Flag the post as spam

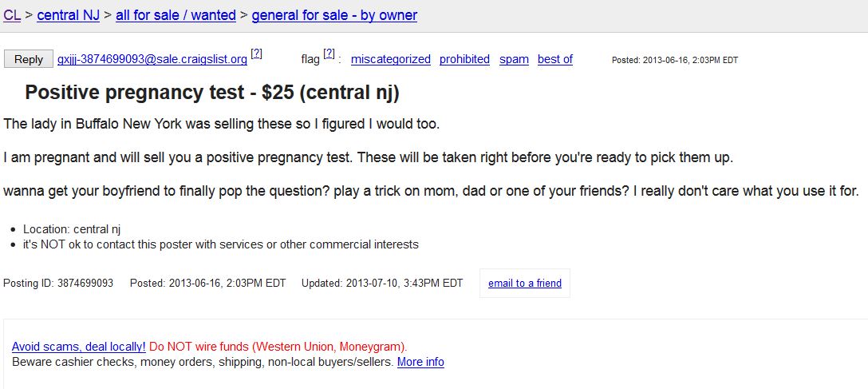514,59
